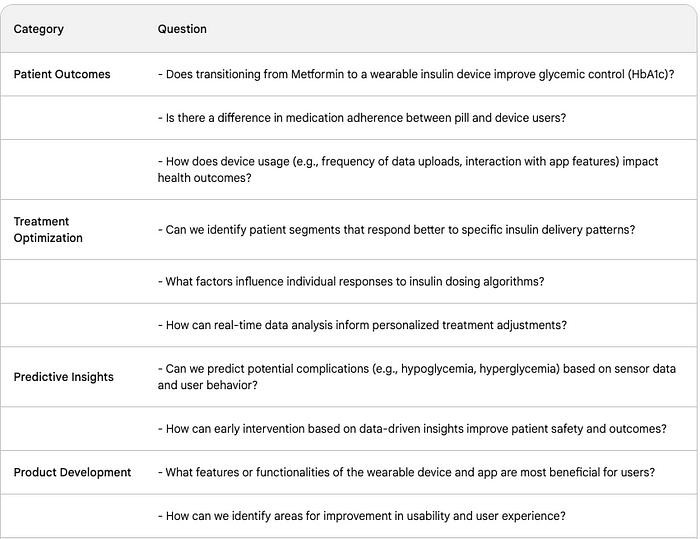Image resolution: width=700 pixels, height=539 pixels.
Task: Click the insulin dosing algorithms question
Action: 351,282
